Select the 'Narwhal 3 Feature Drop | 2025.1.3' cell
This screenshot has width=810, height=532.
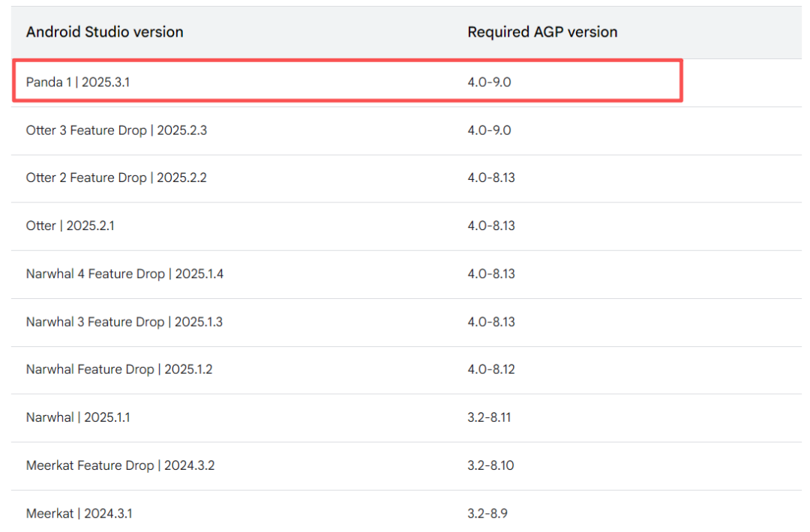coord(124,322)
